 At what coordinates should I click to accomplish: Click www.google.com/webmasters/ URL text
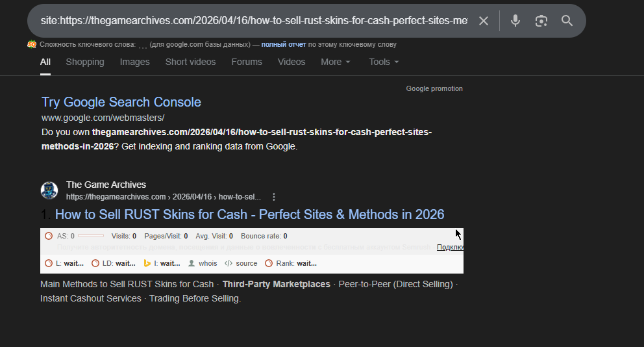tap(103, 118)
